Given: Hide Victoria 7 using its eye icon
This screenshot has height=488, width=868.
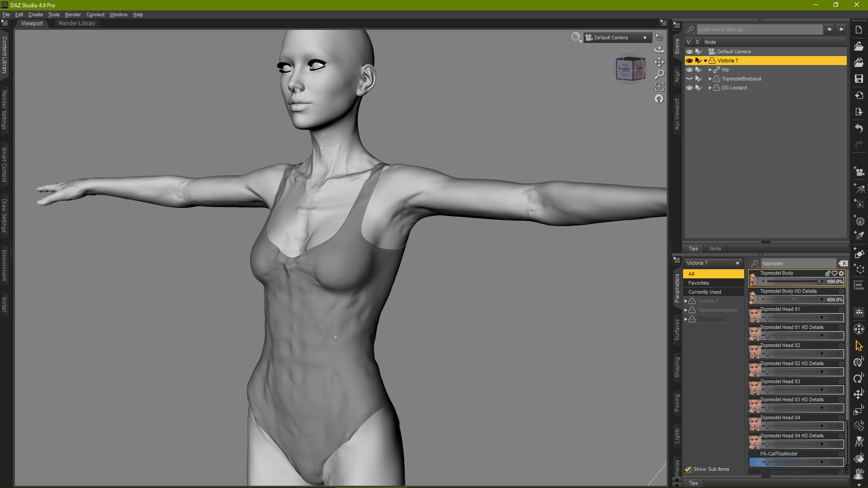Looking at the screenshot, I should 689,60.
